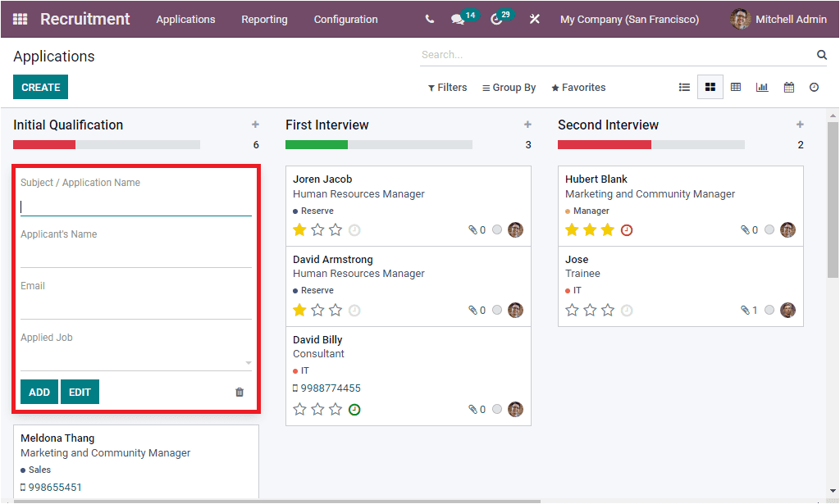Open developer tools via the wrench icon

535,18
